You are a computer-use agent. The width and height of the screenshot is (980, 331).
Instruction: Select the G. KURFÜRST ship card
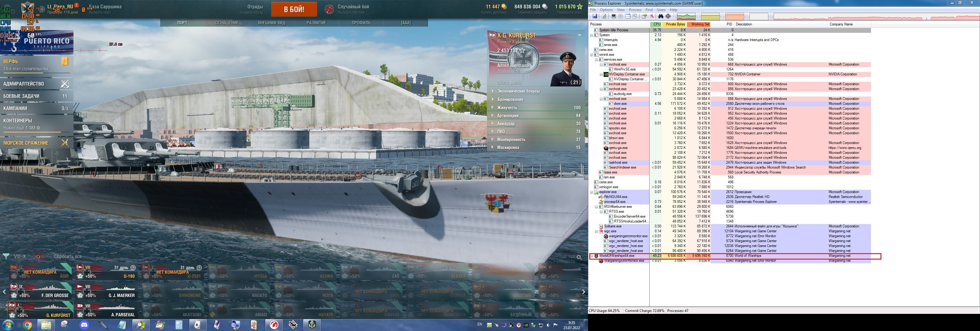click(40, 310)
